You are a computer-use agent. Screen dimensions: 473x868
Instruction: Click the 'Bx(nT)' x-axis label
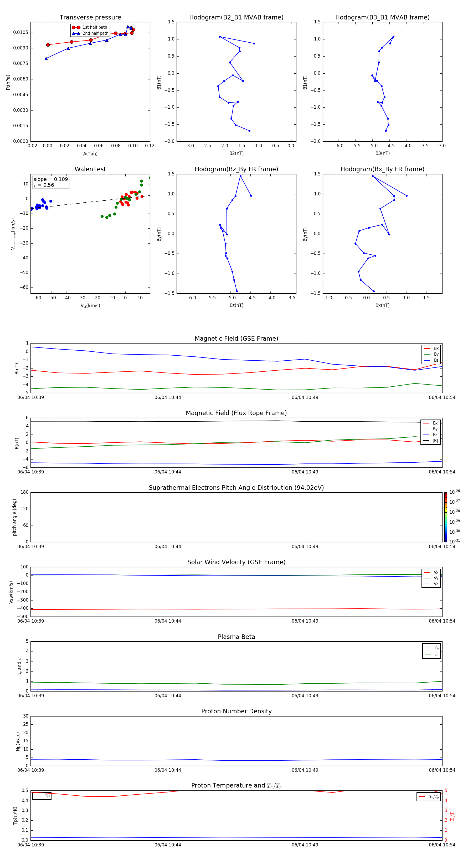(382, 305)
